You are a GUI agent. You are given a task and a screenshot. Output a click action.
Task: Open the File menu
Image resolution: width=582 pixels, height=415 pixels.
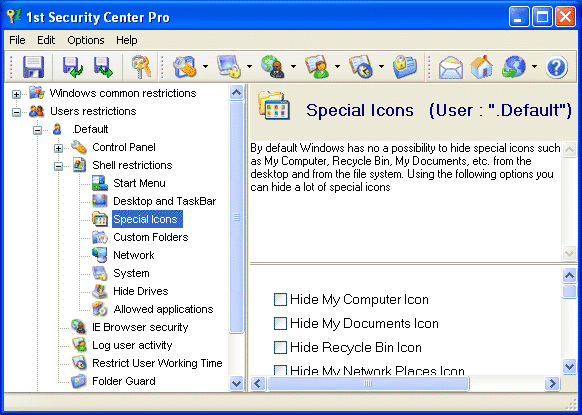(x=17, y=40)
